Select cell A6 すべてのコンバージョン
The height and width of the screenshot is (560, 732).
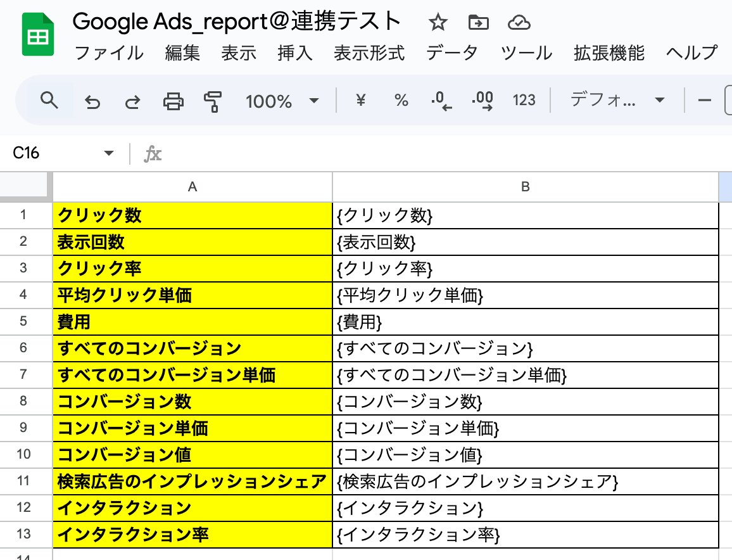click(192, 348)
